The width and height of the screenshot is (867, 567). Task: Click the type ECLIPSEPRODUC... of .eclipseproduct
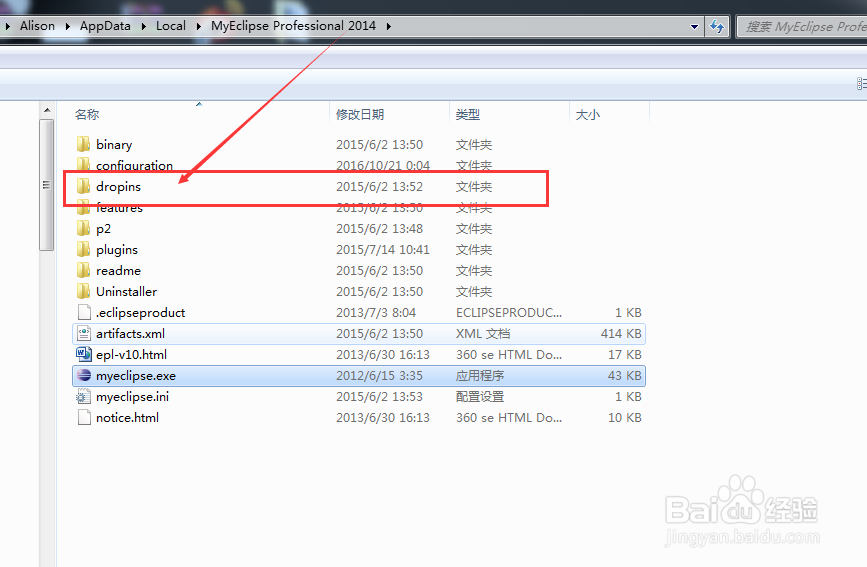tap(509, 313)
